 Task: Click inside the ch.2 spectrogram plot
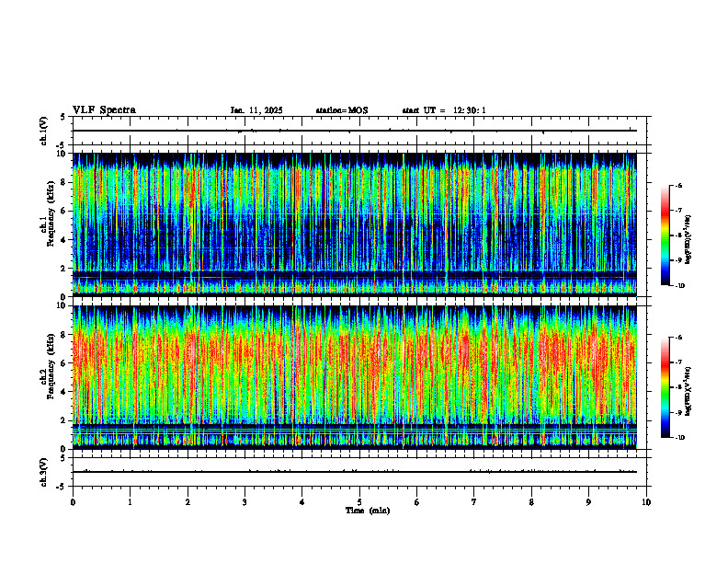coord(355,377)
